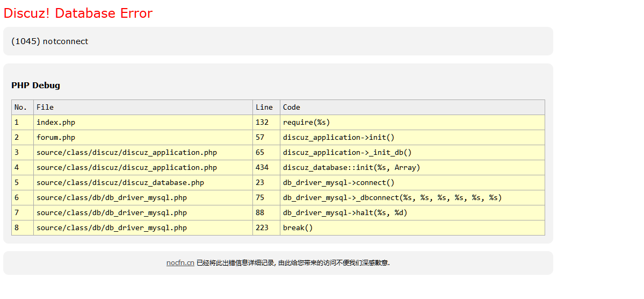Select the discuz_database.php file cell

pos(143,183)
